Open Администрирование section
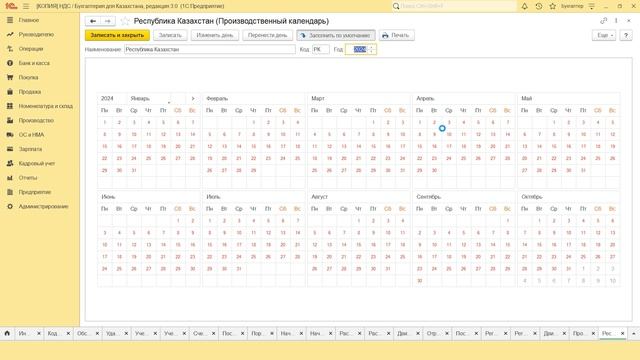The image size is (640, 360). coord(43,207)
